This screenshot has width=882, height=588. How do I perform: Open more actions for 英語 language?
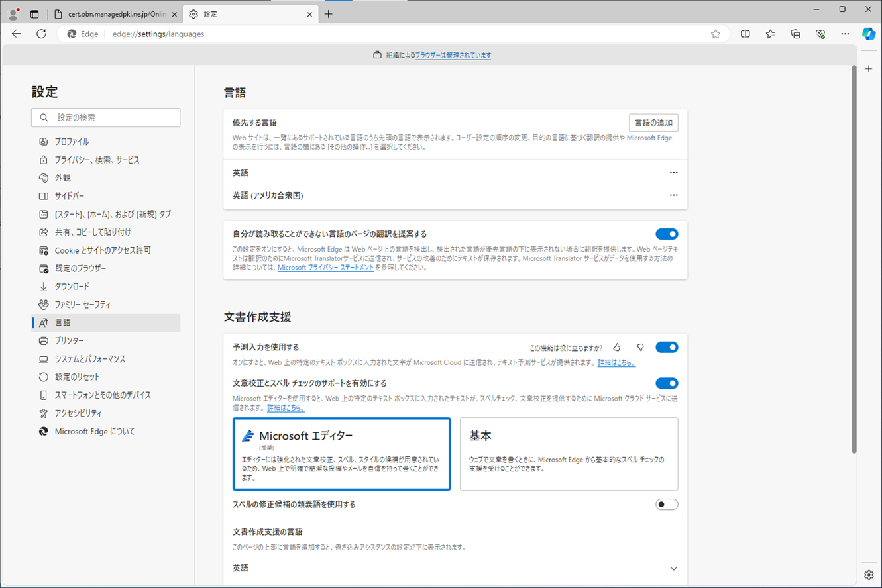click(x=673, y=173)
